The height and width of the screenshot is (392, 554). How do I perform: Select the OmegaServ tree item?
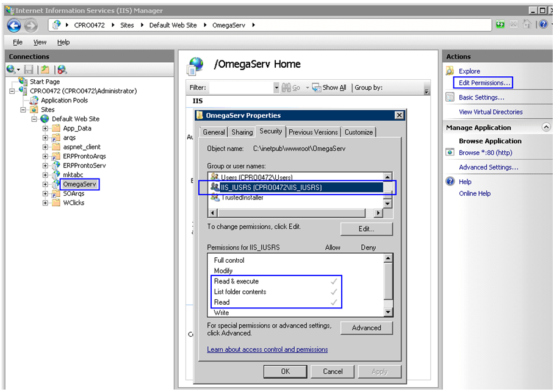pyautogui.click(x=79, y=184)
